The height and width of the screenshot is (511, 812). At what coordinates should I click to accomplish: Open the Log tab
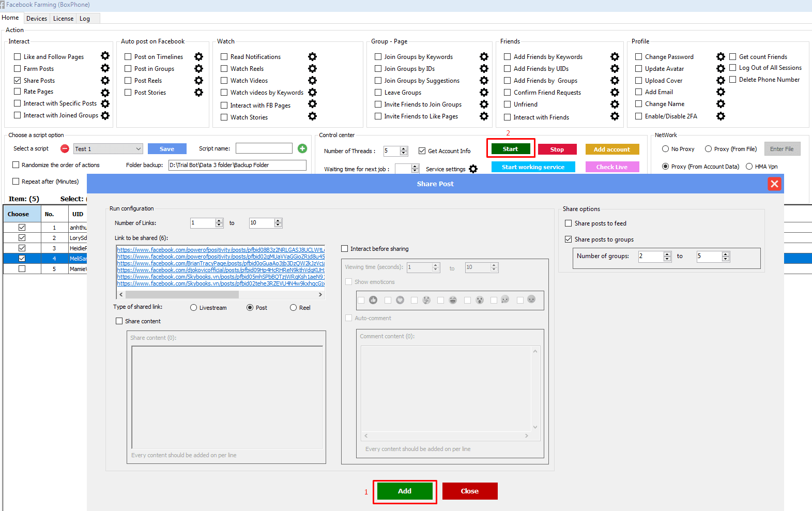tap(85, 19)
